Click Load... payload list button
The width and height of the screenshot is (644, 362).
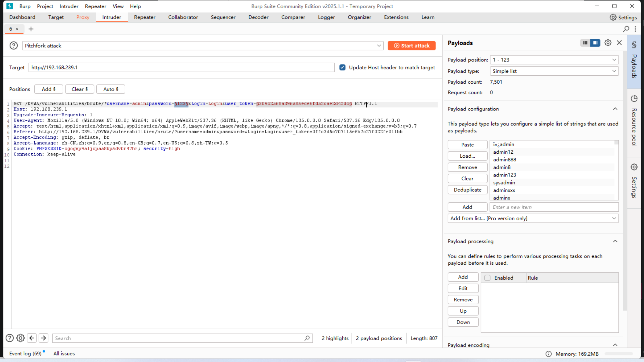point(467,156)
